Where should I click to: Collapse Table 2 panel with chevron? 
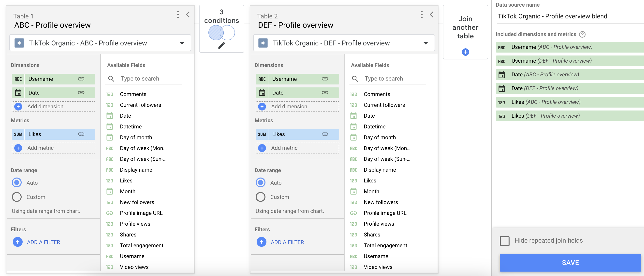click(431, 14)
